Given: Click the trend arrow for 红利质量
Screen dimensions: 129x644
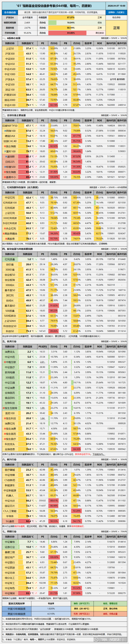Looking at the screenshot, I should 36,259.
